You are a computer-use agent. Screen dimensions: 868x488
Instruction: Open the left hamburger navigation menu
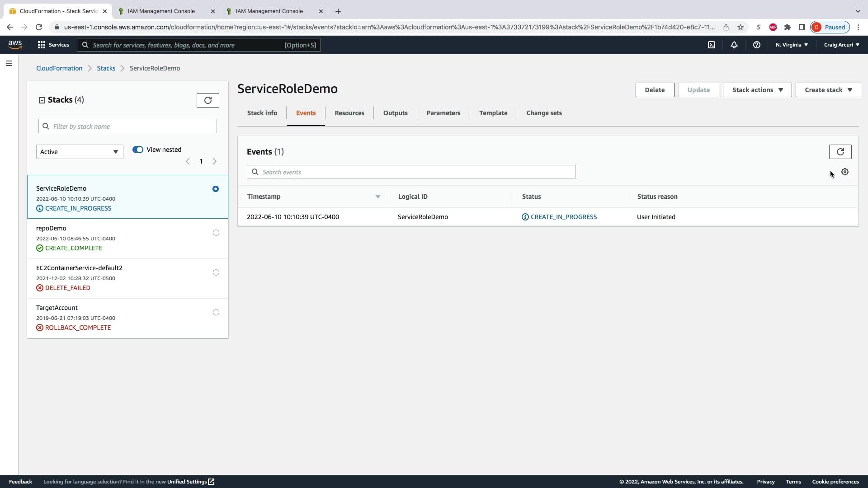coord(9,63)
